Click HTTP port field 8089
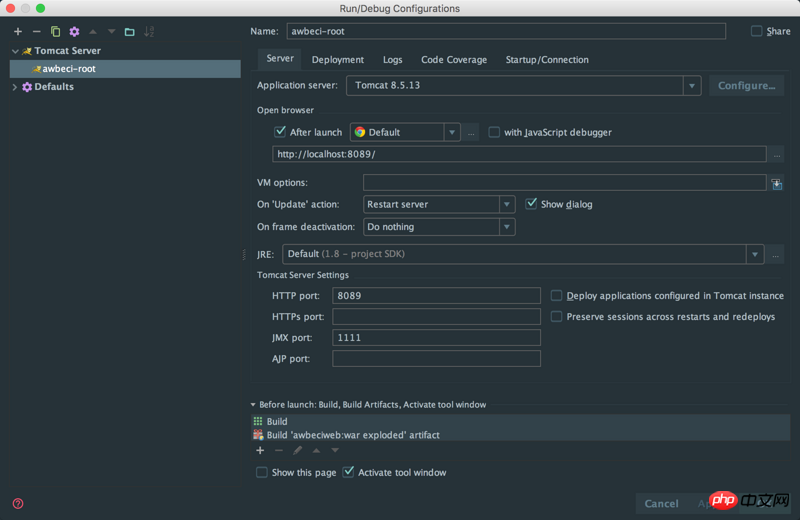 click(436, 295)
